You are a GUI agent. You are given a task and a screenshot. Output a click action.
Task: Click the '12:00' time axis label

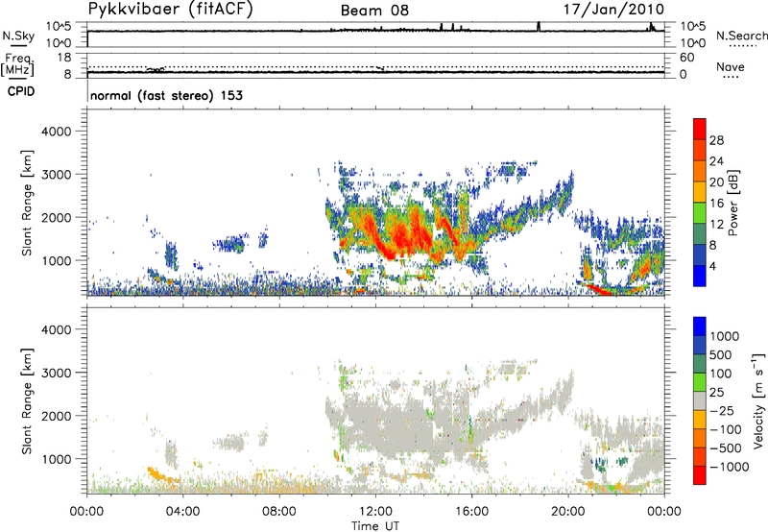(x=375, y=512)
